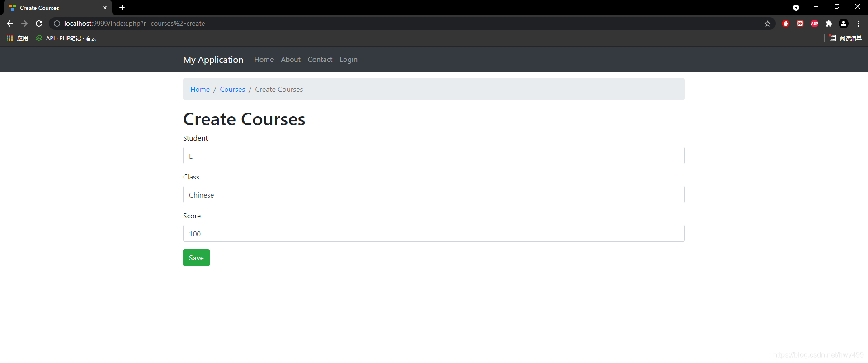868x363 pixels.
Task: Open Chrome three-dot menu
Action: (858, 24)
